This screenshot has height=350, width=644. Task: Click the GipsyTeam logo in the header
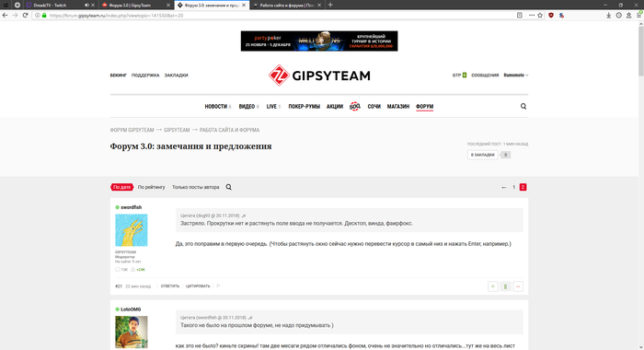coord(319,76)
